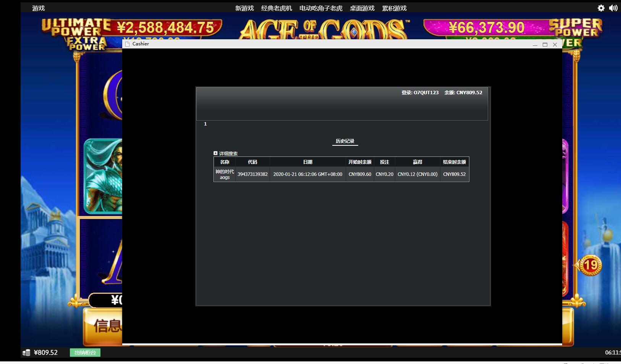Click the 赢得 column header
This screenshot has height=364, width=621.
point(417,162)
